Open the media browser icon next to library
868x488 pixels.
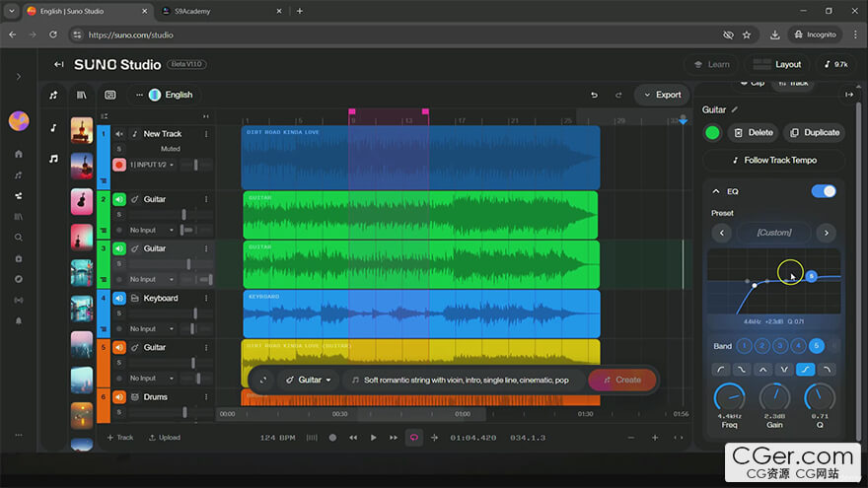coord(110,96)
